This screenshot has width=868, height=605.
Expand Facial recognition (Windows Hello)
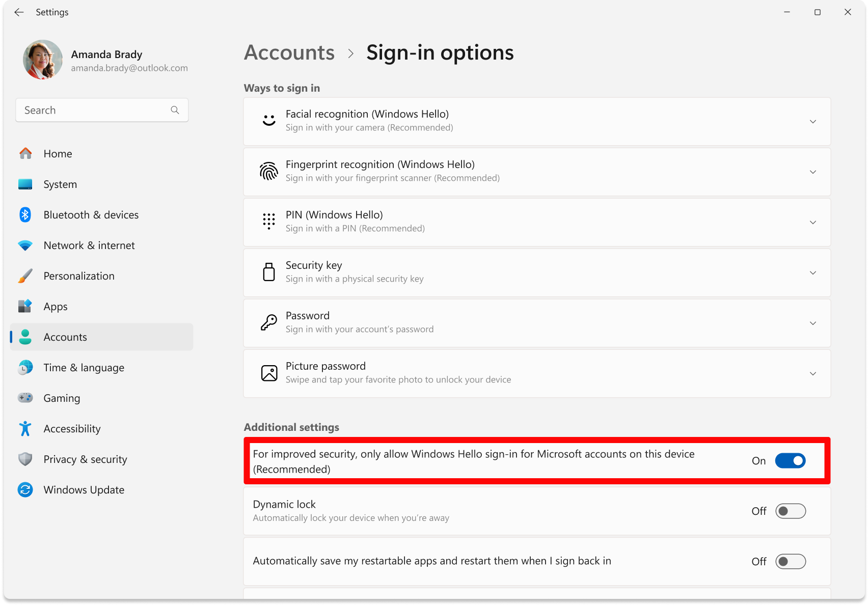(813, 122)
